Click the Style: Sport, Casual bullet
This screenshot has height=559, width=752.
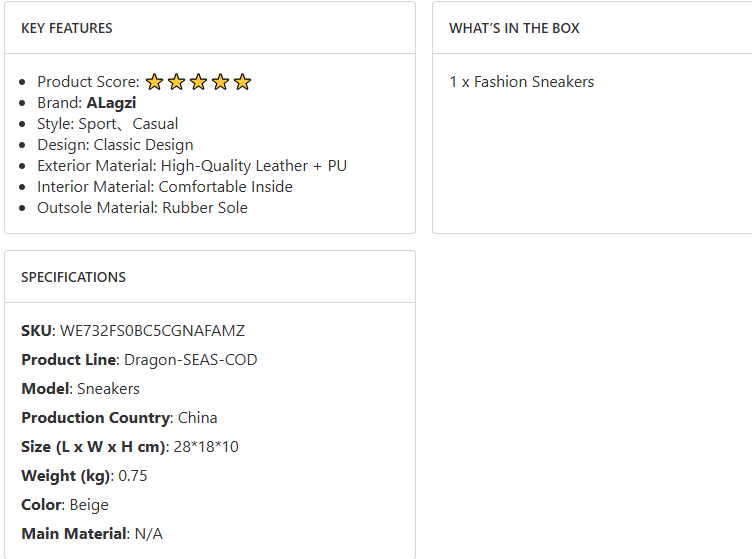[108, 124]
